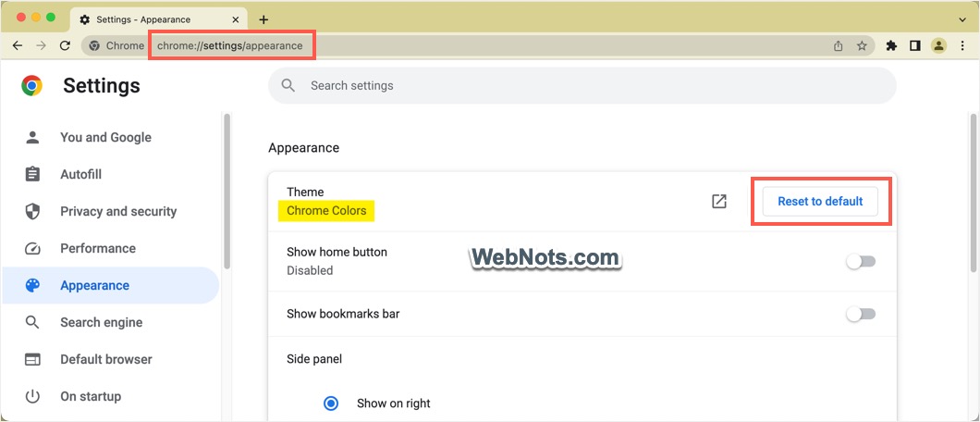Open Privacy and security settings

pyautogui.click(x=111, y=211)
